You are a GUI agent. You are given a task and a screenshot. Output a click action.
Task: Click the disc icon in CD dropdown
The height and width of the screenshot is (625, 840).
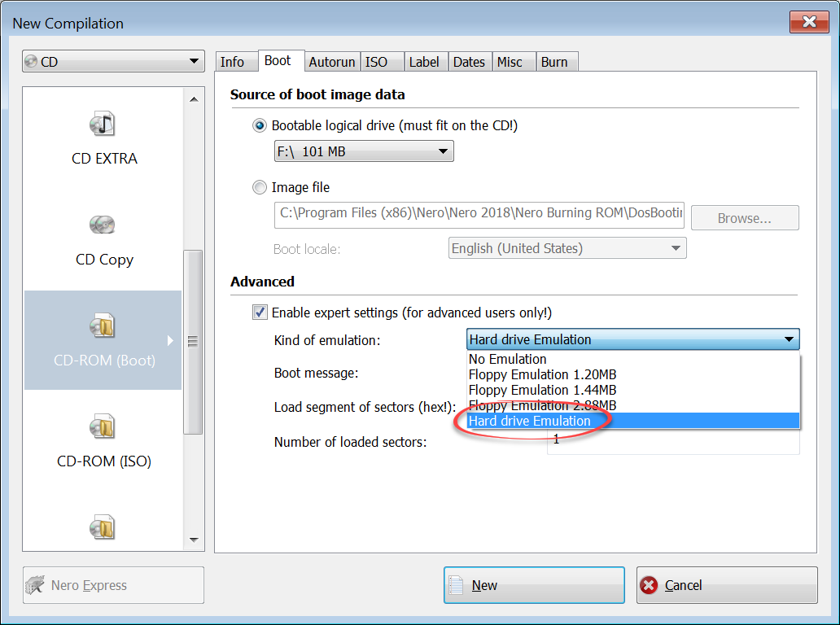[x=32, y=62]
